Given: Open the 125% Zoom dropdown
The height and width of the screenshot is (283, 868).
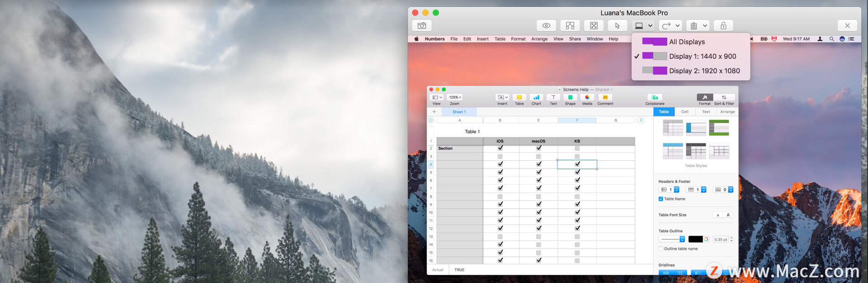Looking at the screenshot, I should (x=455, y=97).
